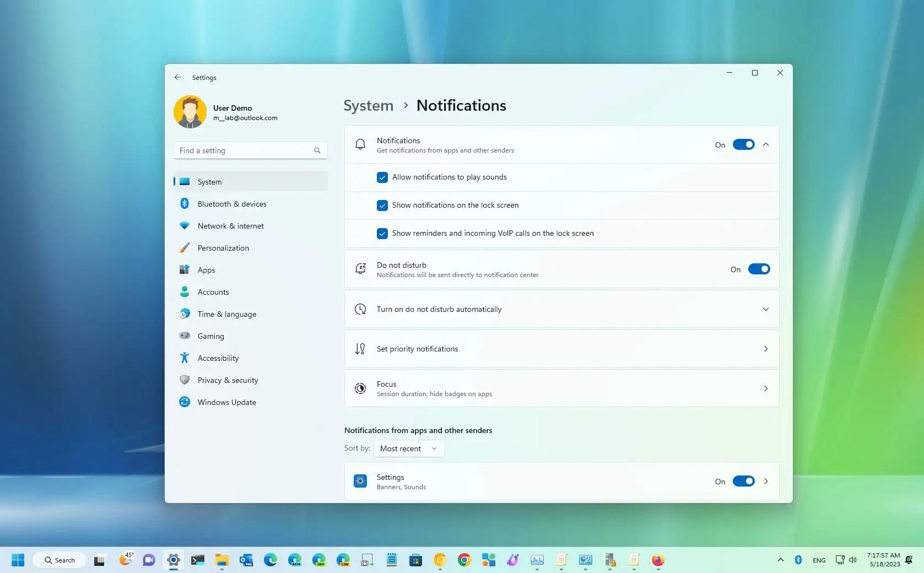Open Windows Update from the sidebar
The width and height of the screenshot is (924, 573).
click(x=226, y=402)
